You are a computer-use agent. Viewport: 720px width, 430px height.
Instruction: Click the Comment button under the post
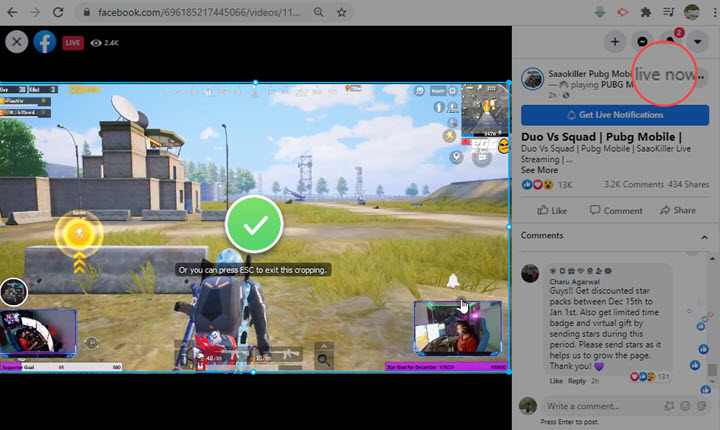coord(616,210)
